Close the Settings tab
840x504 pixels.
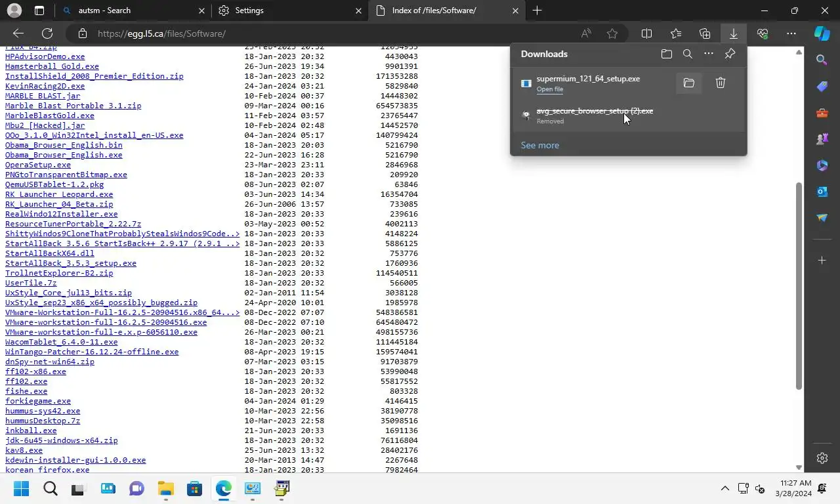coord(358,10)
